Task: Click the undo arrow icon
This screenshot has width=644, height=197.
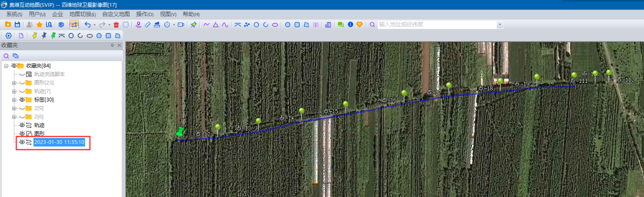Action: pos(87,24)
